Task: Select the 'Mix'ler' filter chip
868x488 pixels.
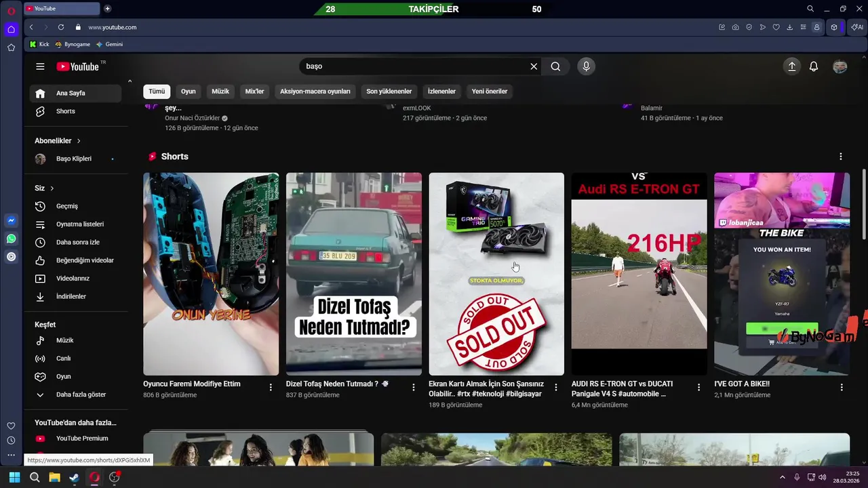Action: coord(254,91)
